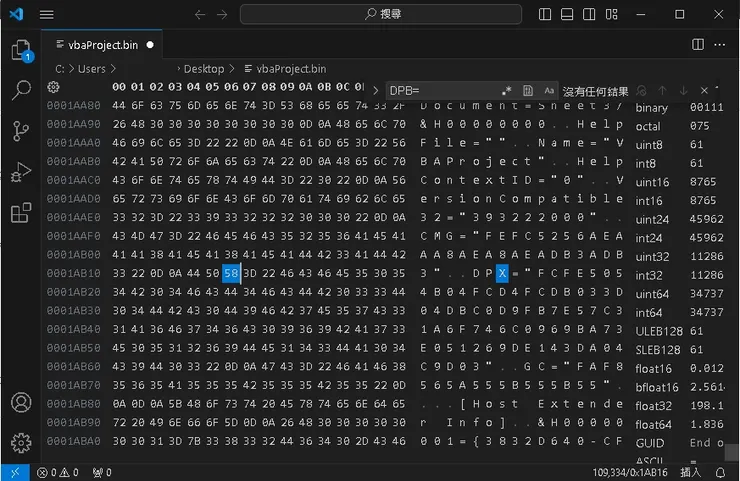This screenshot has width=740, height=481.
Task: Go to previous match arrow
Action: click(662, 91)
